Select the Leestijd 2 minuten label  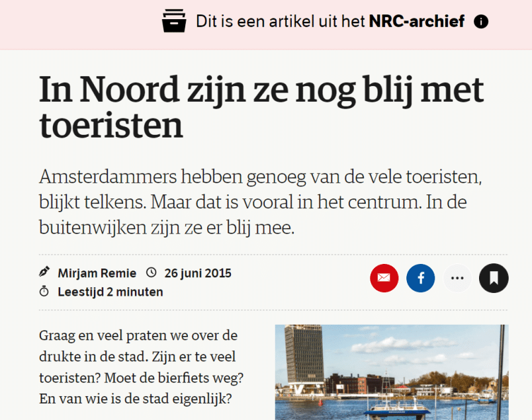coord(109,291)
